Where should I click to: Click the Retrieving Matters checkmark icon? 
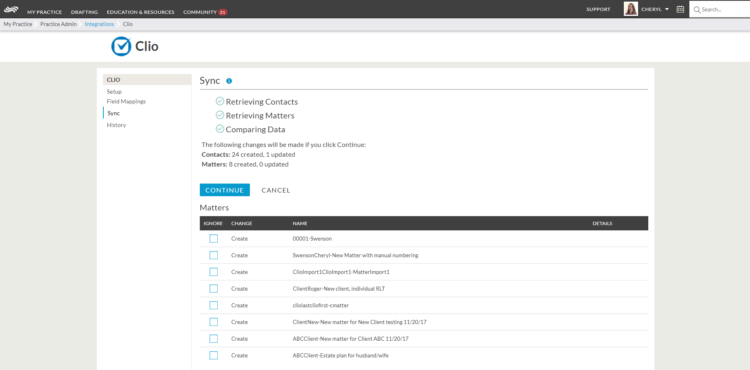click(220, 115)
